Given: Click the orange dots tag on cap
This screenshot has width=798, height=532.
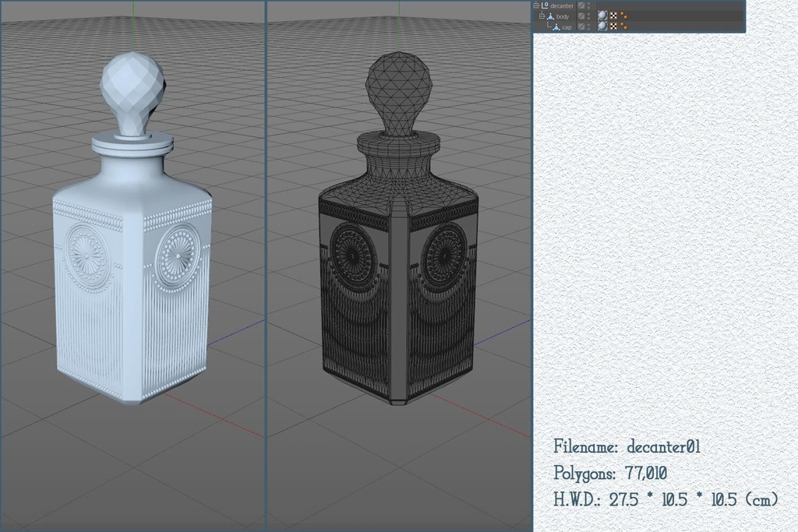Looking at the screenshot, I should coord(624,26).
